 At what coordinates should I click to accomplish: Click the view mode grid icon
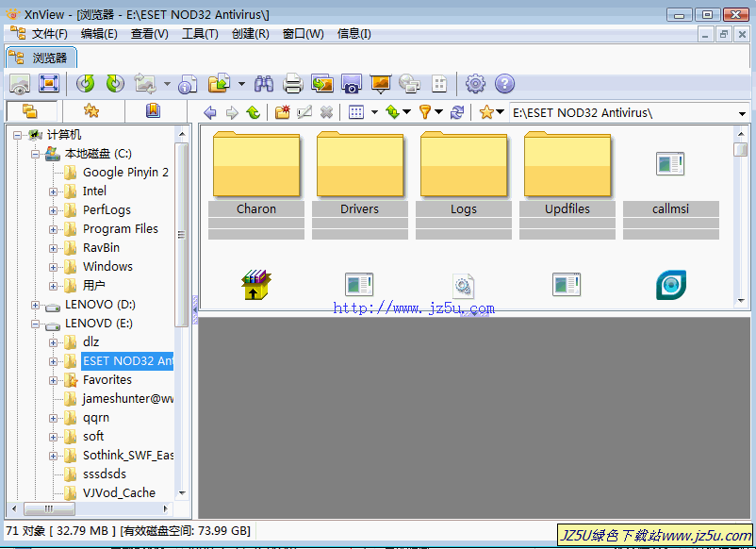(x=356, y=113)
